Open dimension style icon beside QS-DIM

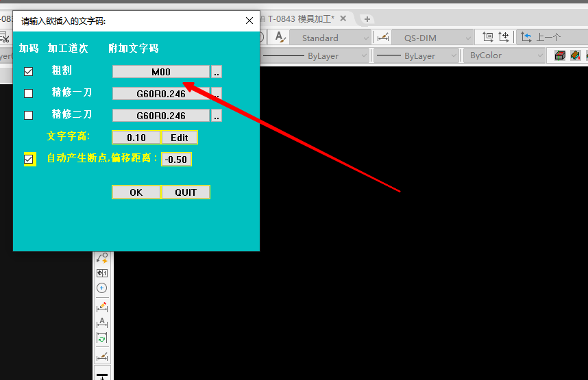(x=383, y=38)
